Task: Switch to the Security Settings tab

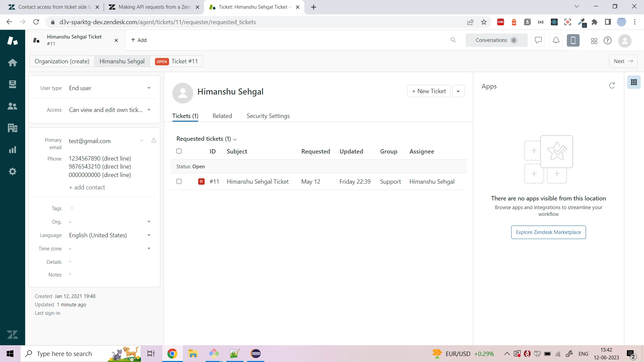Action: click(268, 116)
